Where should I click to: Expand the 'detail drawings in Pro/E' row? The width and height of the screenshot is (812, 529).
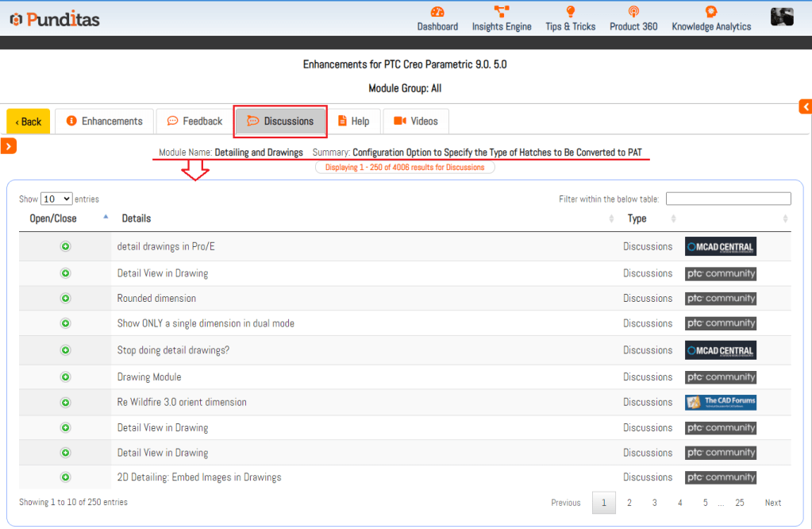pos(65,246)
